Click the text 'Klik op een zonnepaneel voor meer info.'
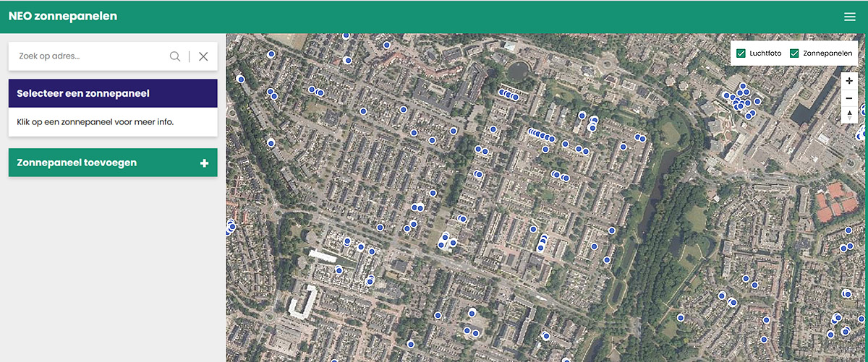 coord(95,122)
